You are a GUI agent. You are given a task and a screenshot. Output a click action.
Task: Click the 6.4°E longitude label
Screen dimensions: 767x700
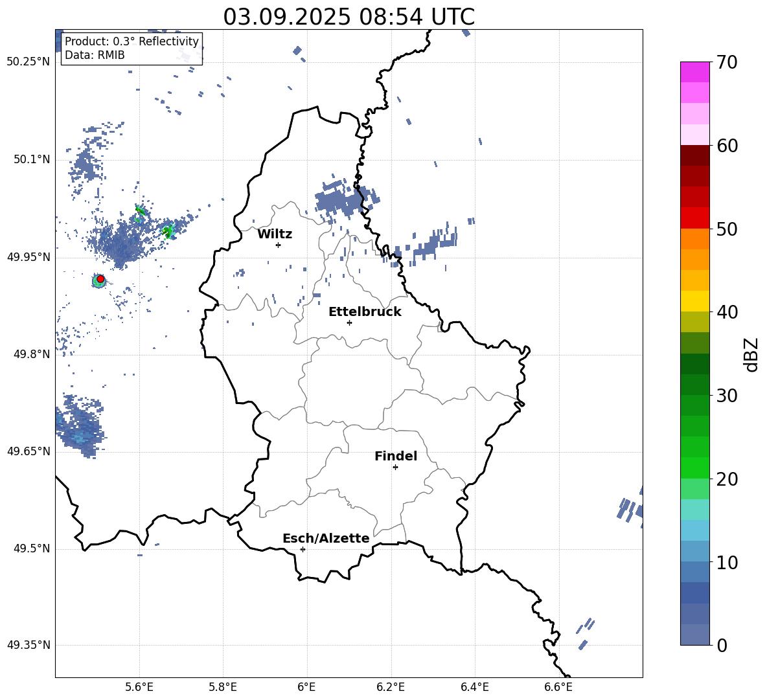click(474, 687)
